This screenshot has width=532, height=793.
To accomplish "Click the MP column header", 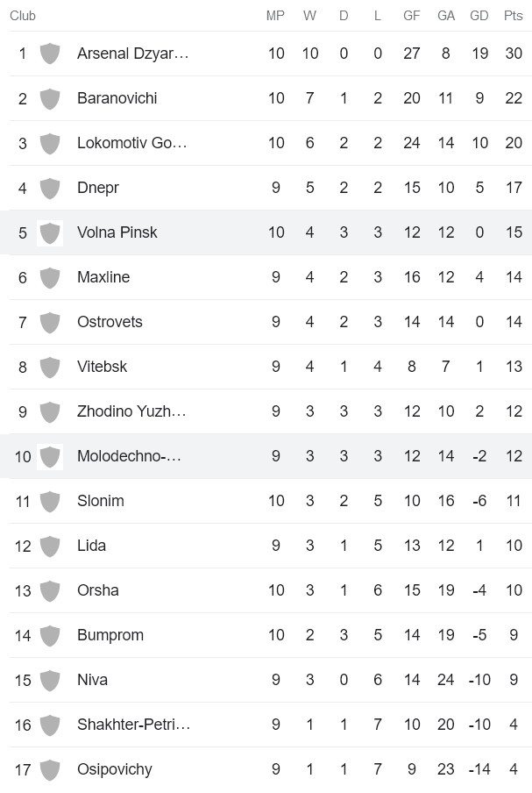I will [276, 15].
